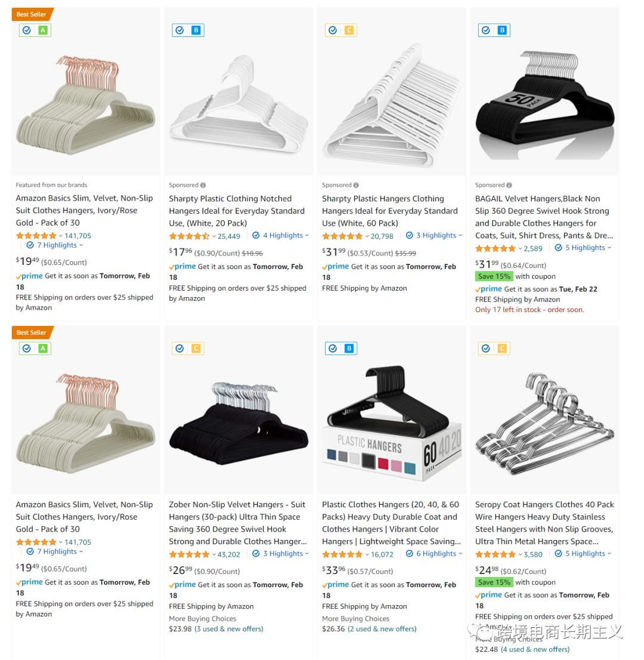Click the B badge on Plastic Hangers 60 pack
Viewport: 644px width, 660px height.
(x=349, y=348)
